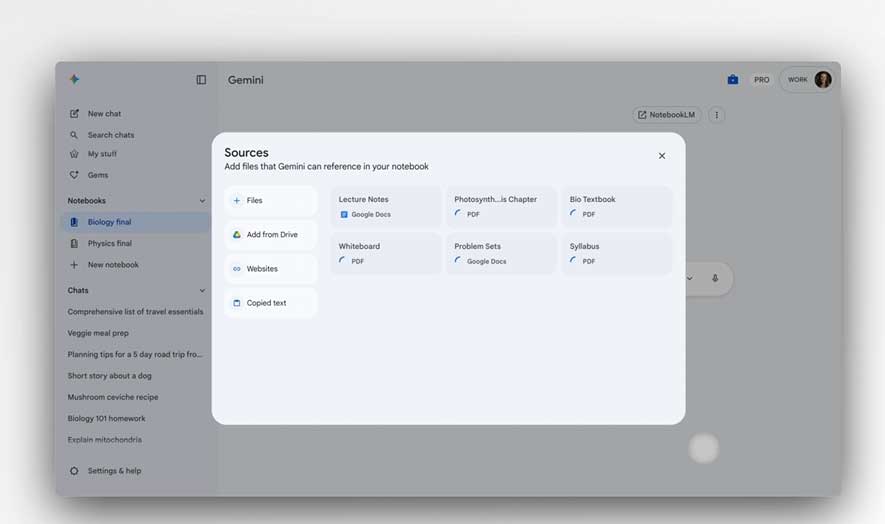
Task: Open the My stuff section
Action: [x=102, y=154]
